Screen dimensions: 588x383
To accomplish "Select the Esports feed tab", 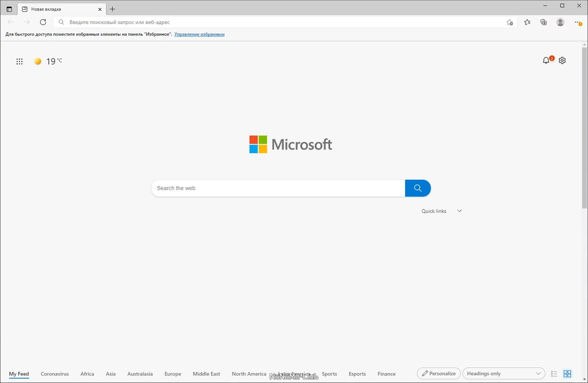I will (x=357, y=374).
